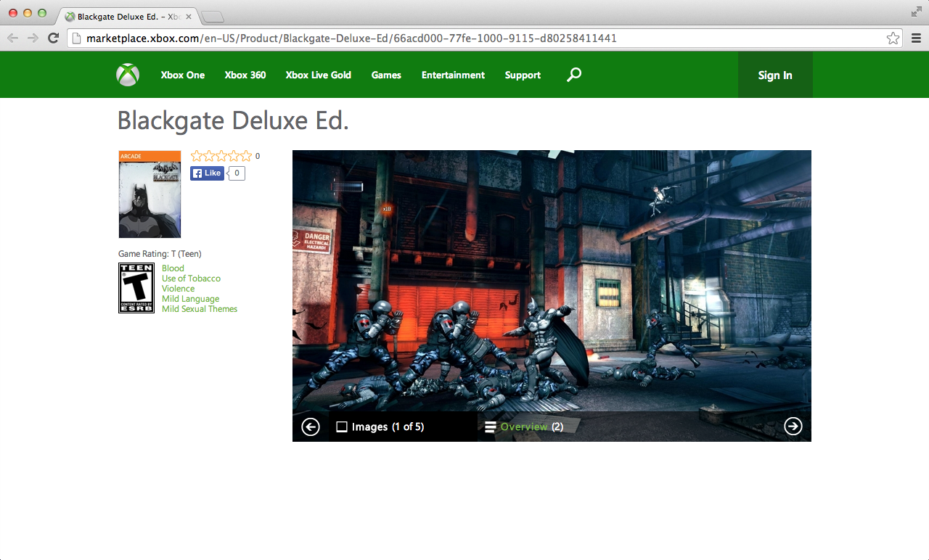Image resolution: width=929 pixels, height=560 pixels.
Task: Click the Mild Language link
Action: (190, 299)
